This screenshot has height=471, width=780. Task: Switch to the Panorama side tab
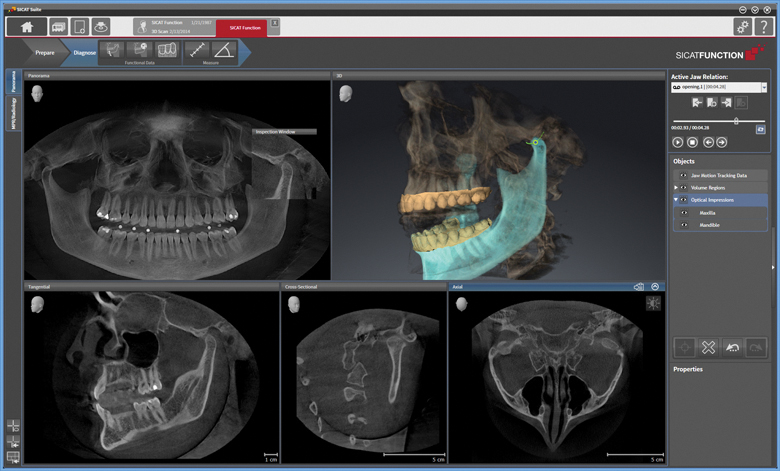13,82
